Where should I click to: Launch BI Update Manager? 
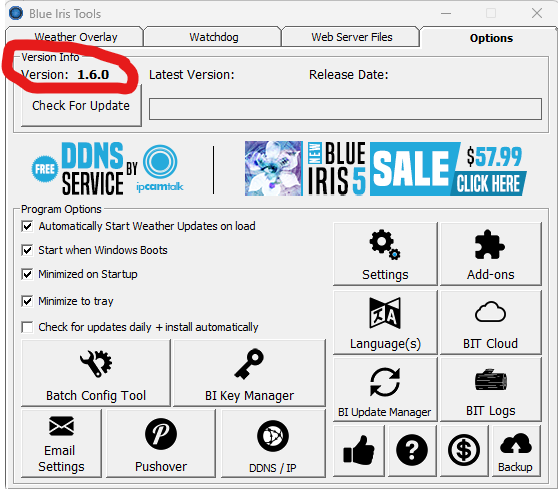coord(385,390)
